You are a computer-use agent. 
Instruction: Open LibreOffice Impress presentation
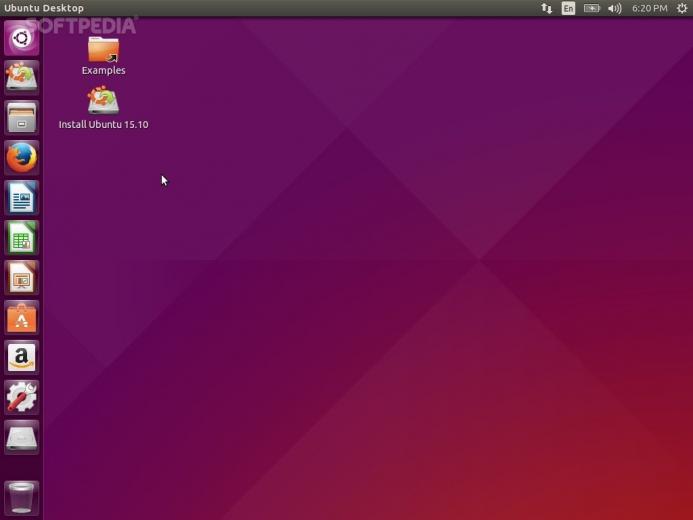[x=22, y=277]
